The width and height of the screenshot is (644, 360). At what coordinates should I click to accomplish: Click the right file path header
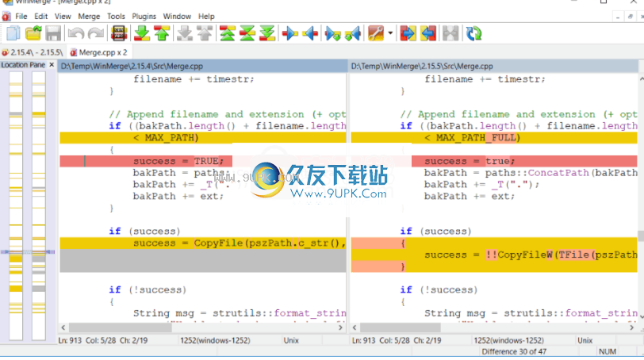coord(493,66)
